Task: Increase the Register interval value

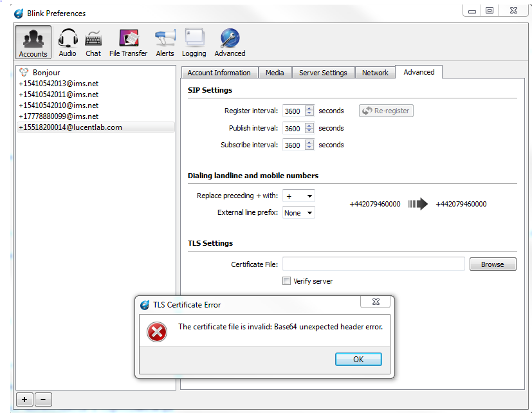Action: tap(309, 108)
